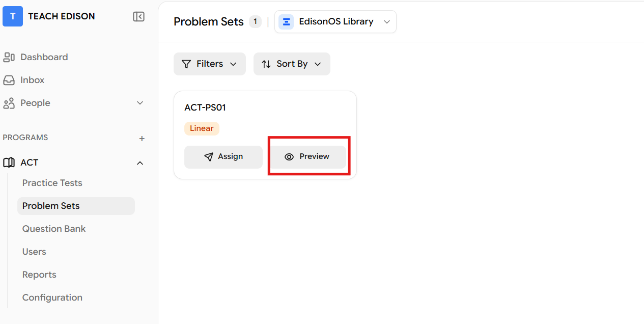
Task: Collapse the sidebar panel icon
Action: pyautogui.click(x=138, y=17)
